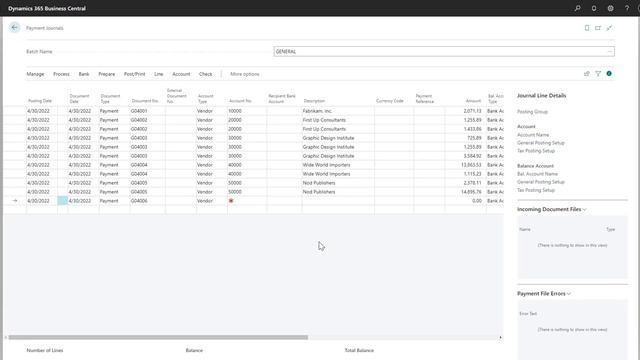Open the Process menu
The image size is (640, 360).
click(x=61, y=74)
